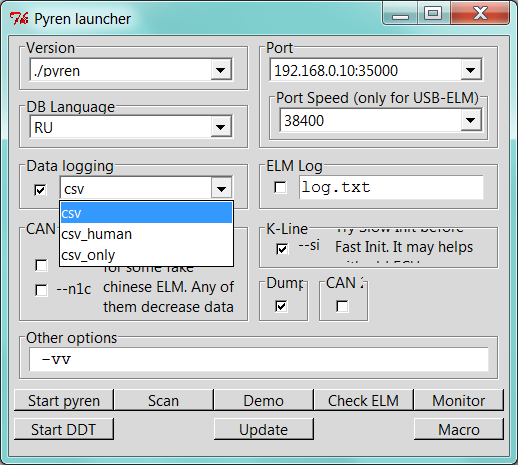
Task: Uncheck the K-Line --si checkbox
Action: [282, 249]
